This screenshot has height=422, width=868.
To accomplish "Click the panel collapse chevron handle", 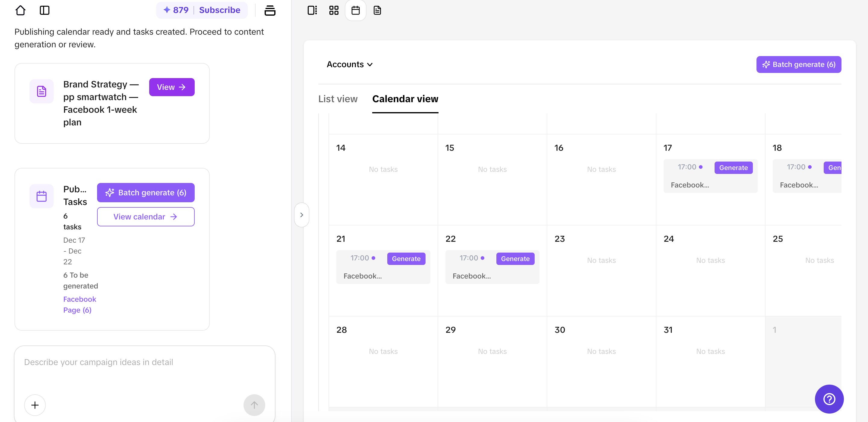I will click(302, 215).
